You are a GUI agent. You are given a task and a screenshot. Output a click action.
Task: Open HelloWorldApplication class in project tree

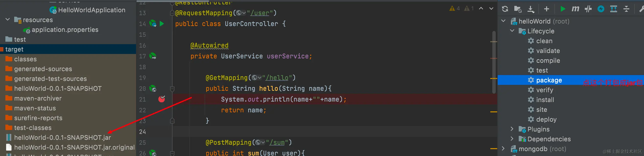point(87,10)
